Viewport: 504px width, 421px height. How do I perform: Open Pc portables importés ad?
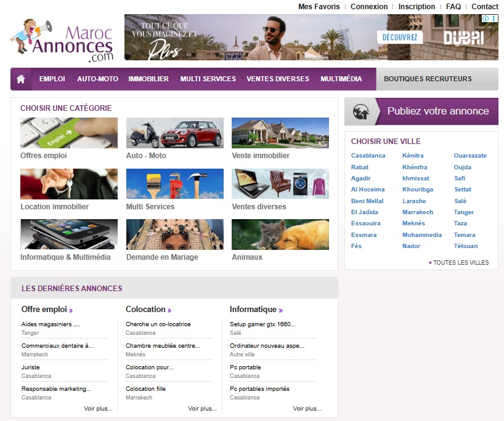(x=260, y=389)
